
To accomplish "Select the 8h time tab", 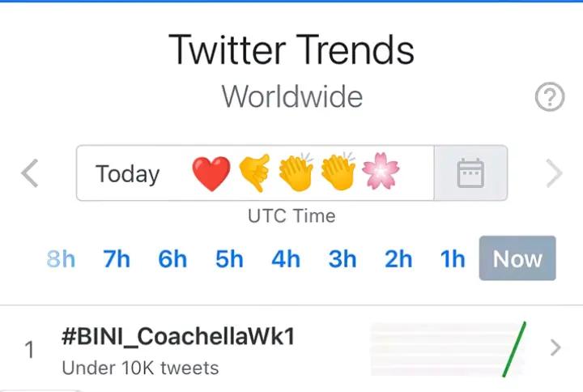I will tap(61, 259).
